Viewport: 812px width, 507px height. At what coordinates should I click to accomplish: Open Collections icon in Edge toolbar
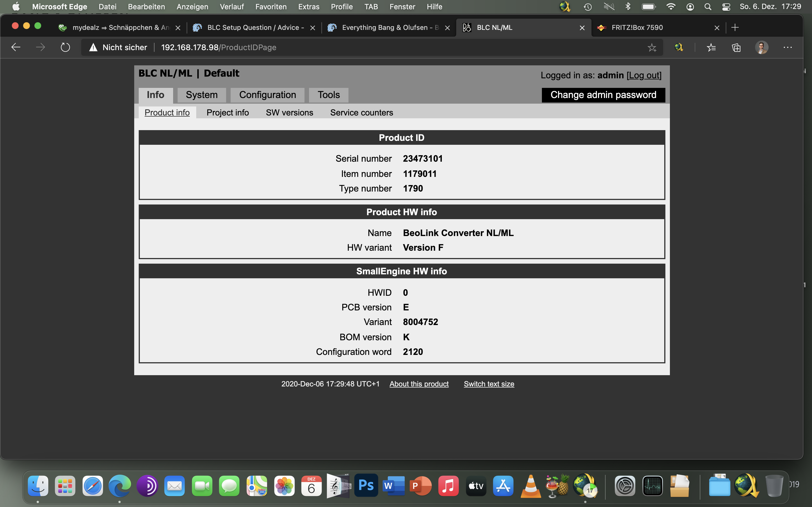pyautogui.click(x=736, y=48)
